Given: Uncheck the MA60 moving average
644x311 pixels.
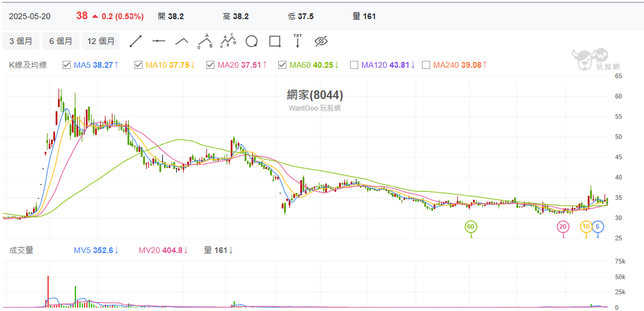Looking at the screenshot, I should click(x=282, y=65).
